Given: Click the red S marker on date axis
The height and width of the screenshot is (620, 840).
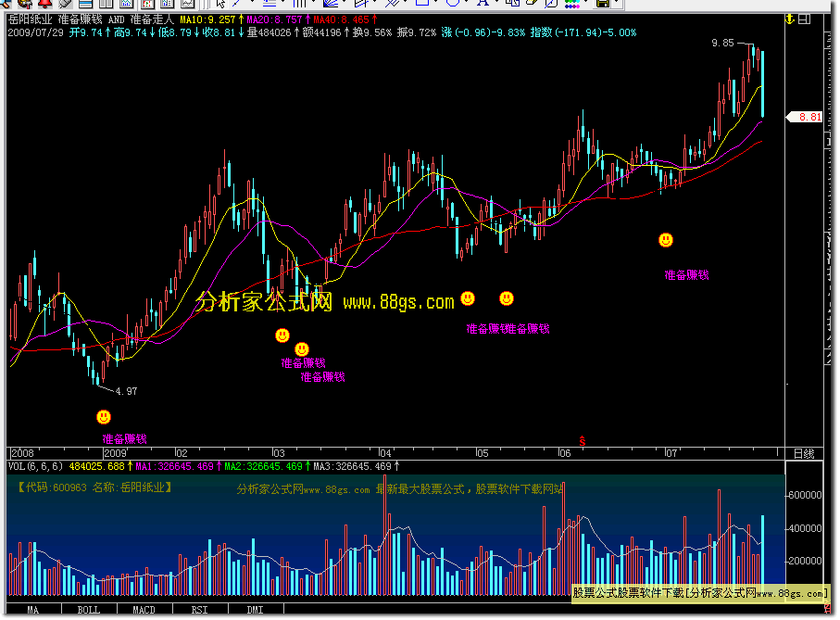Looking at the screenshot, I should [x=583, y=441].
